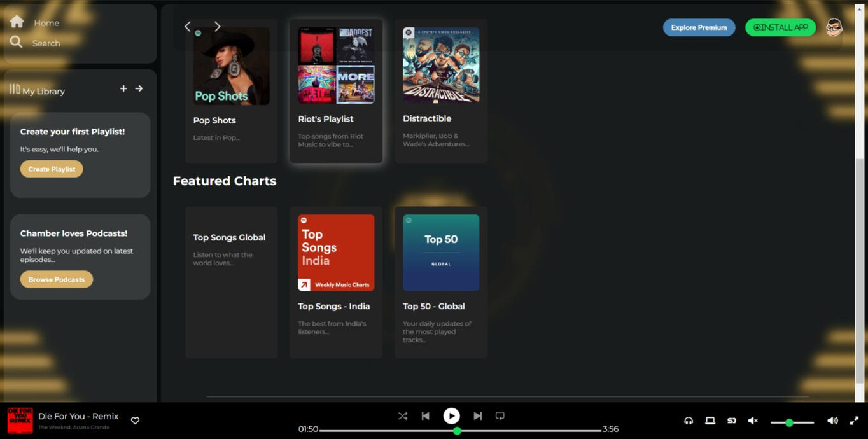
Task: Skip to next track
Action: [477, 415]
